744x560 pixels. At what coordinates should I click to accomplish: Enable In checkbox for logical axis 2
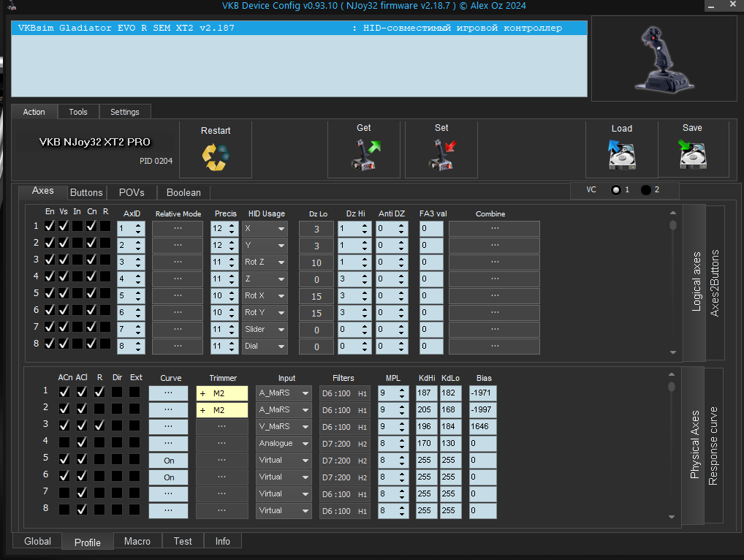pos(77,243)
